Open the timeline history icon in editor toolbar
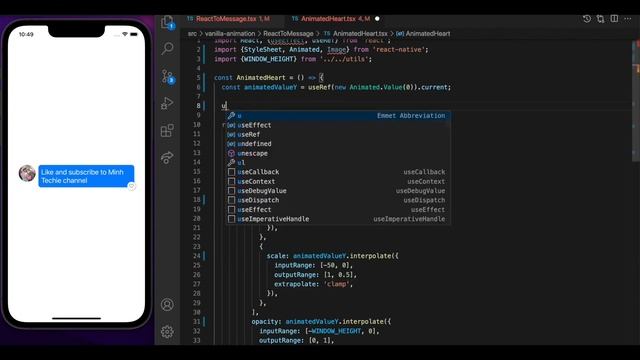 pos(587,19)
